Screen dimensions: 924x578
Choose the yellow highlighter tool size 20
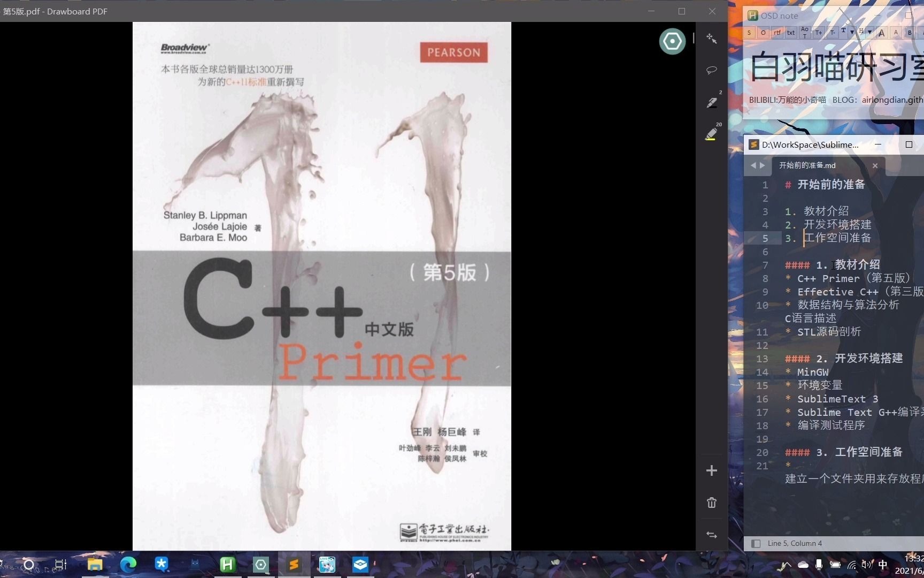[x=712, y=133]
